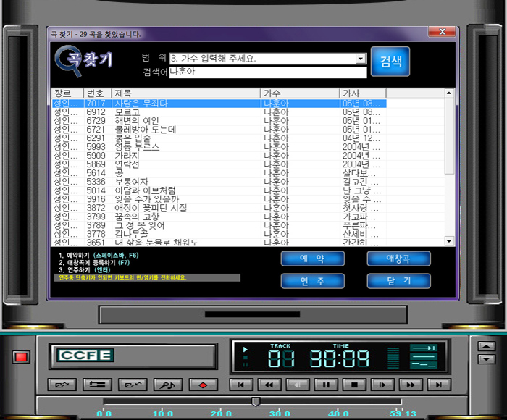The image size is (507, 420).
Task: Click the blue 검색 search button
Action: (x=390, y=62)
